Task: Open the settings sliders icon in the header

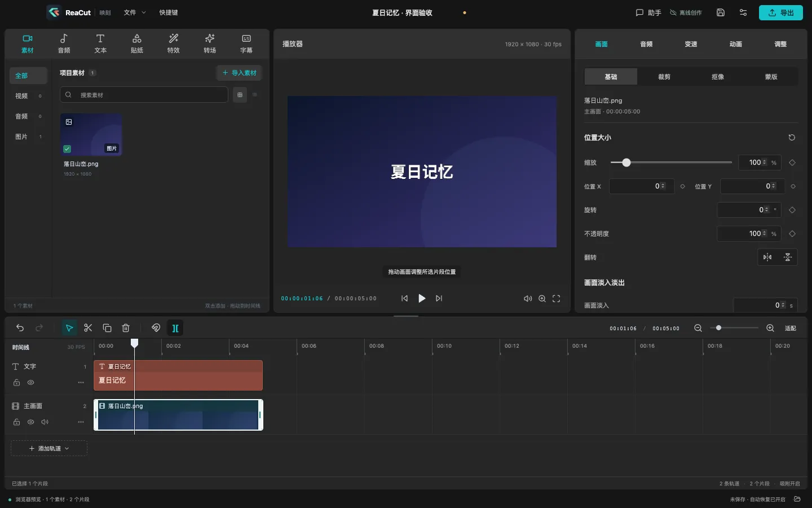Action: [743, 12]
